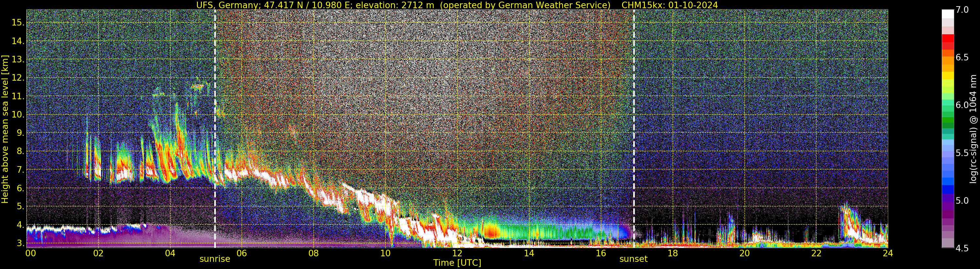This screenshot has width=980, height=269.
Task: Click the '18' time axis tick label
Action: pyautogui.click(x=673, y=253)
